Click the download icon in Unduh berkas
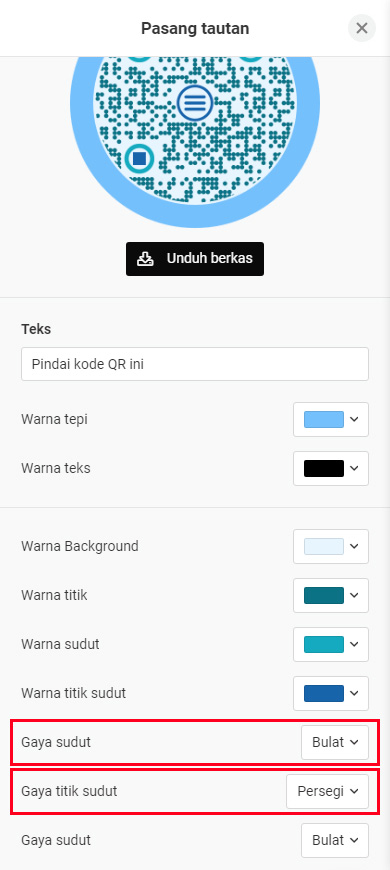 tap(145, 259)
